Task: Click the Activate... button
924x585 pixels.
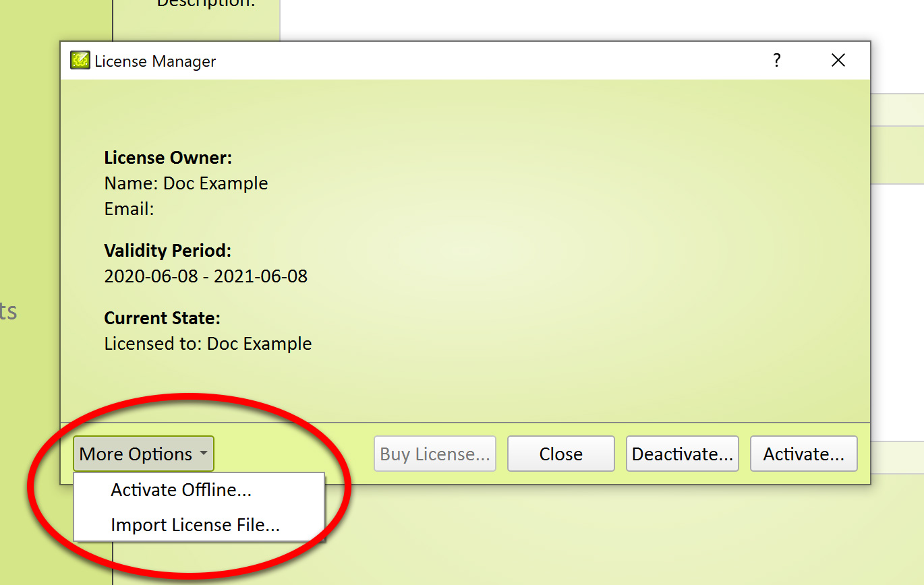Action: coord(803,454)
